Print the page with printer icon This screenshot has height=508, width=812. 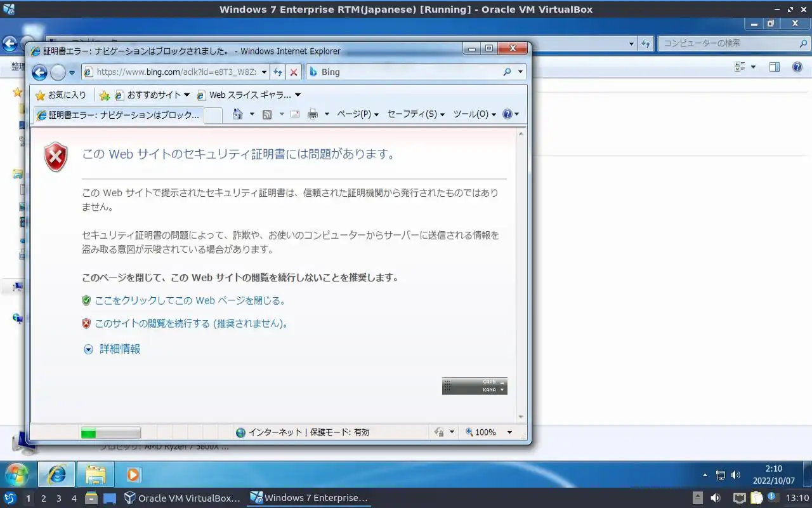pyautogui.click(x=312, y=114)
